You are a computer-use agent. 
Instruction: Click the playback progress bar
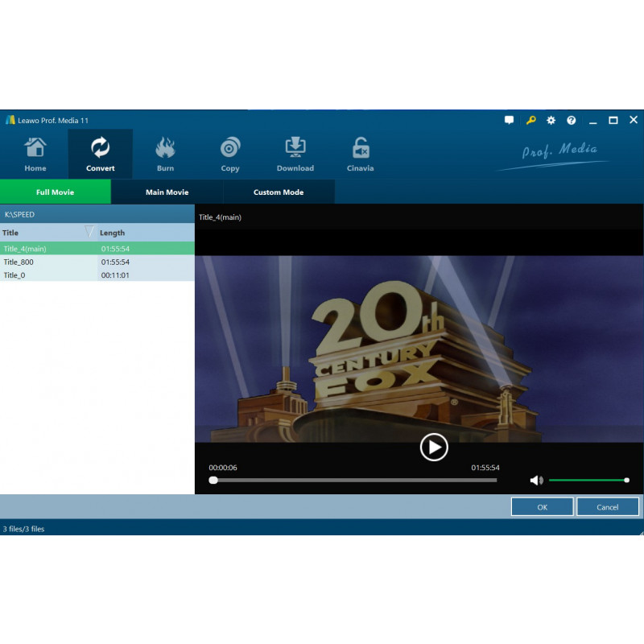click(x=353, y=480)
